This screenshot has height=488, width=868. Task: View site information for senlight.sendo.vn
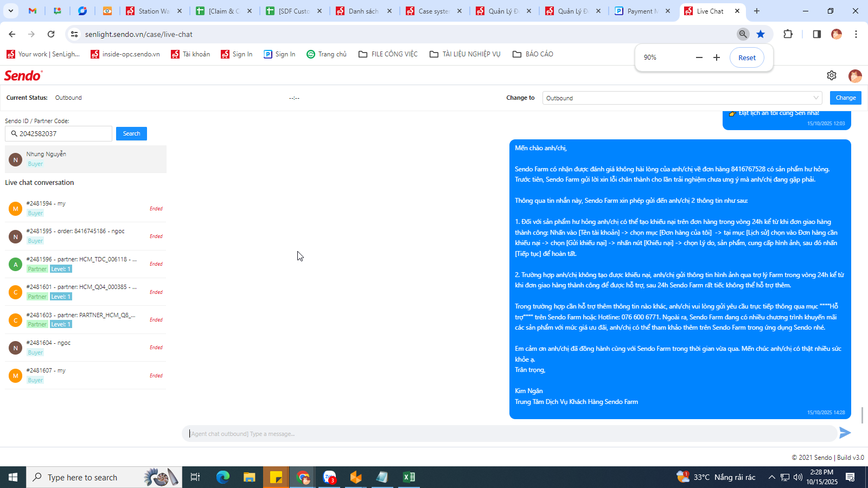[x=74, y=34]
